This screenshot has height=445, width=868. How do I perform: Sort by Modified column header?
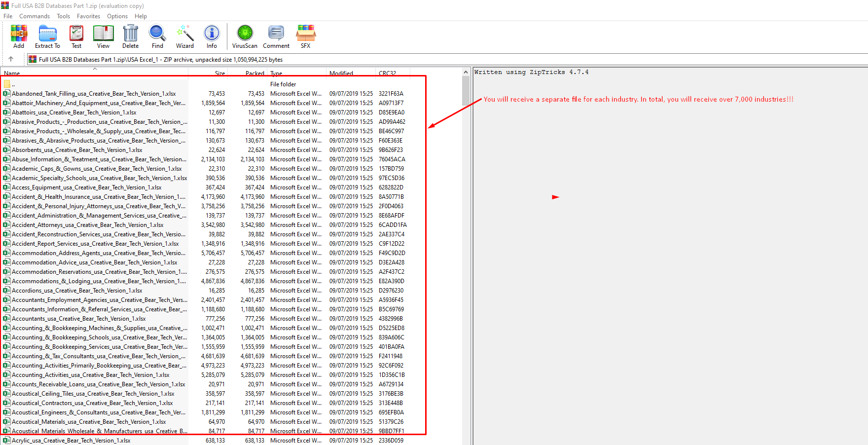[351, 73]
